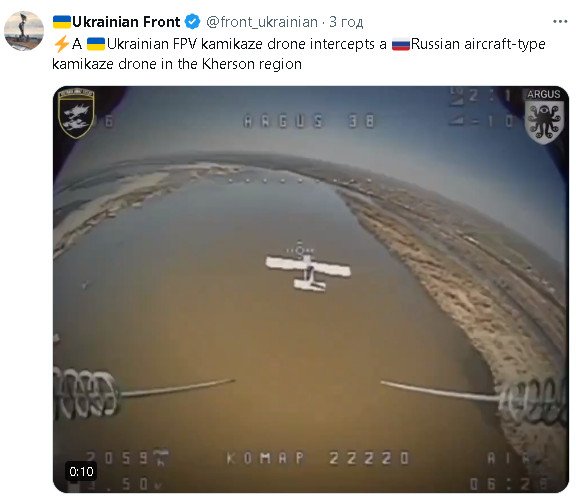Click the crosshair reticle above the drone
576x497 pixels.
tap(300, 250)
